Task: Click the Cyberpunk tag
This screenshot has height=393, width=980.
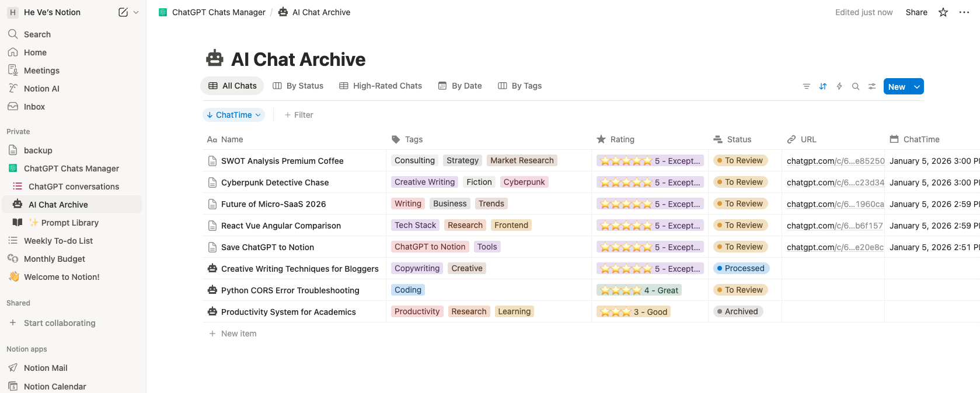Action: tap(524, 182)
